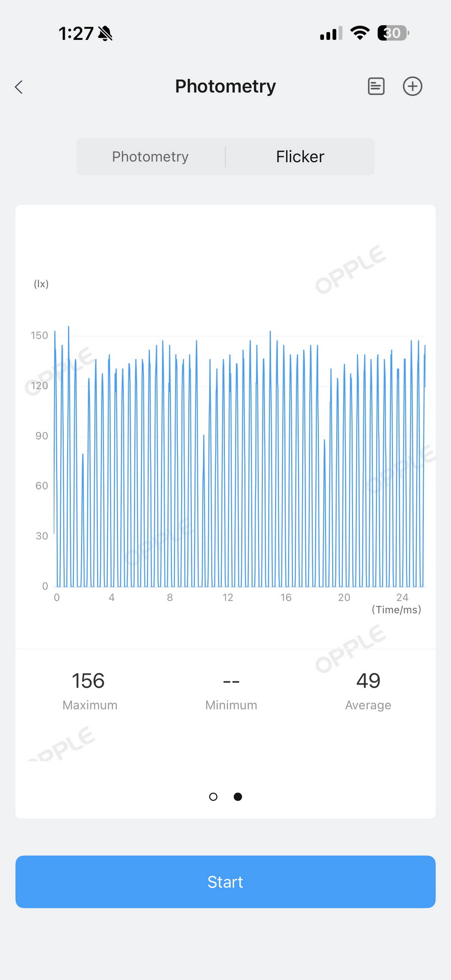The image size is (451, 980).
Task: Tap the silent mode bell icon
Action: click(106, 34)
